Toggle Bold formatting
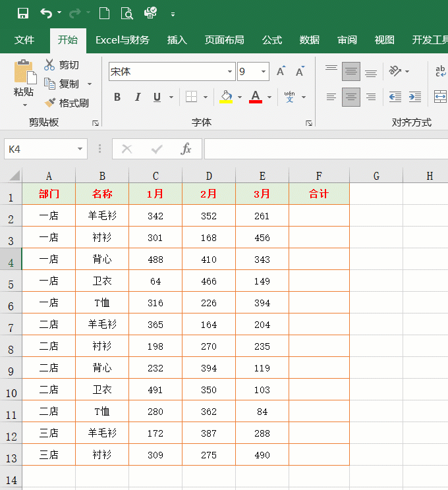Image resolution: width=448 pixels, height=490 pixels. pos(117,97)
